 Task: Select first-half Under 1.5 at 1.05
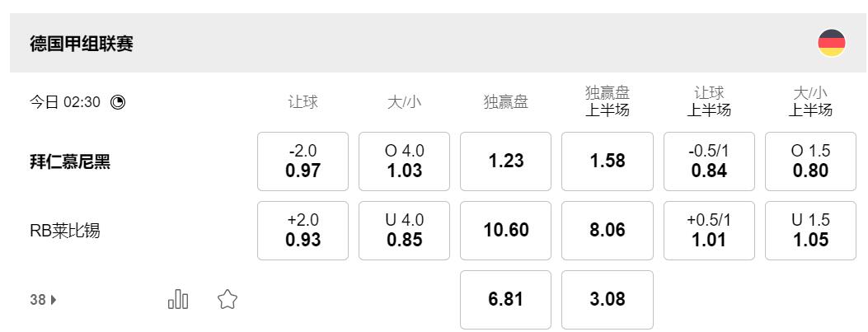tap(810, 231)
